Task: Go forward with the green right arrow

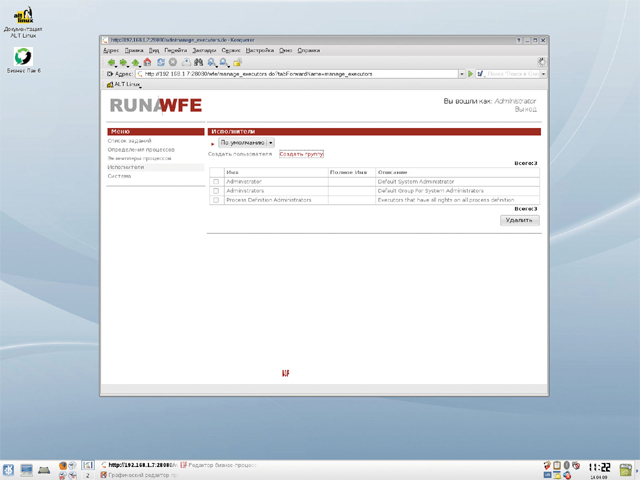Action: click(123, 62)
